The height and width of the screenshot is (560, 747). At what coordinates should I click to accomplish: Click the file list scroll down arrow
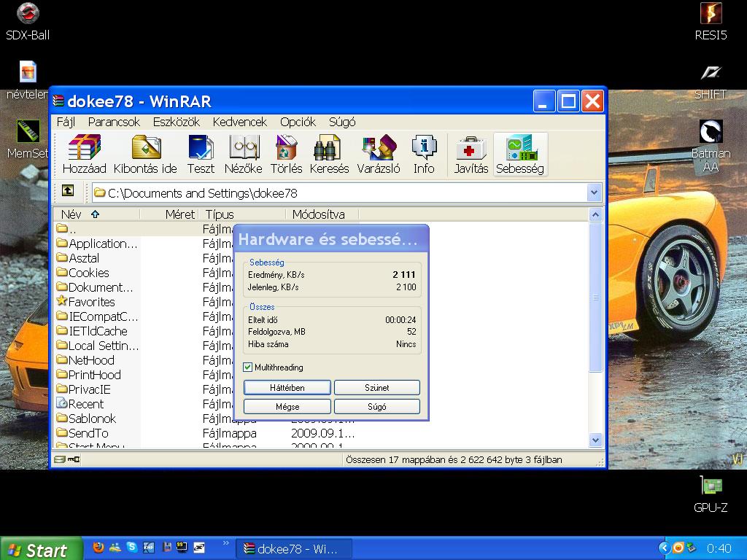tap(595, 440)
